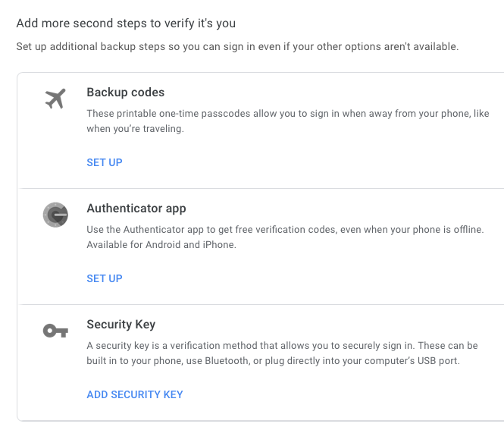504x427 pixels.
Task: Choose ADD SECURITY KEY
Action: [135, 394]
